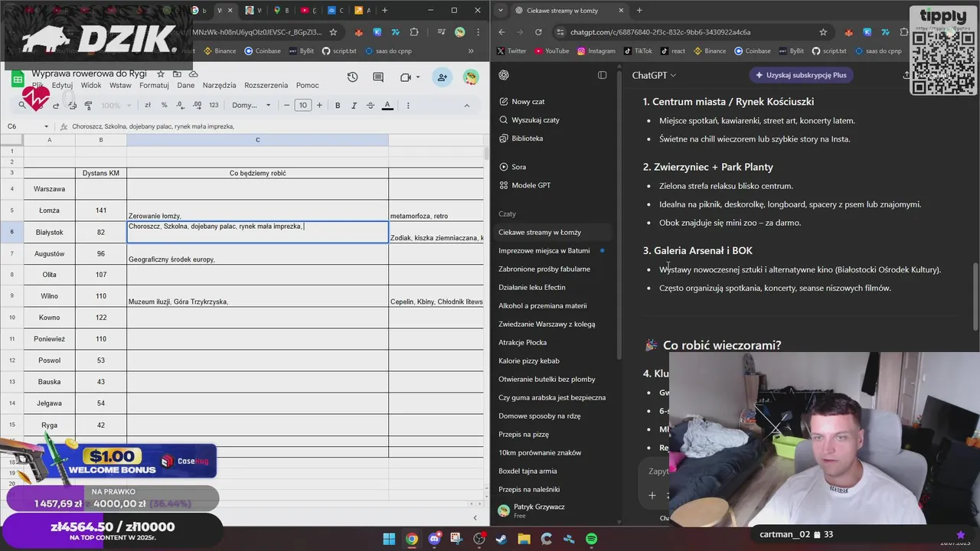Open File Explorer from taskbar
980x551 pixels.
pos(524,539)
